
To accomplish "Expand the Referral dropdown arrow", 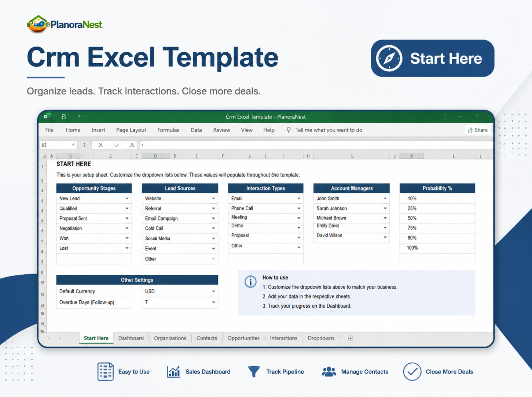I will pyautogui.click(x=213, y=208).
